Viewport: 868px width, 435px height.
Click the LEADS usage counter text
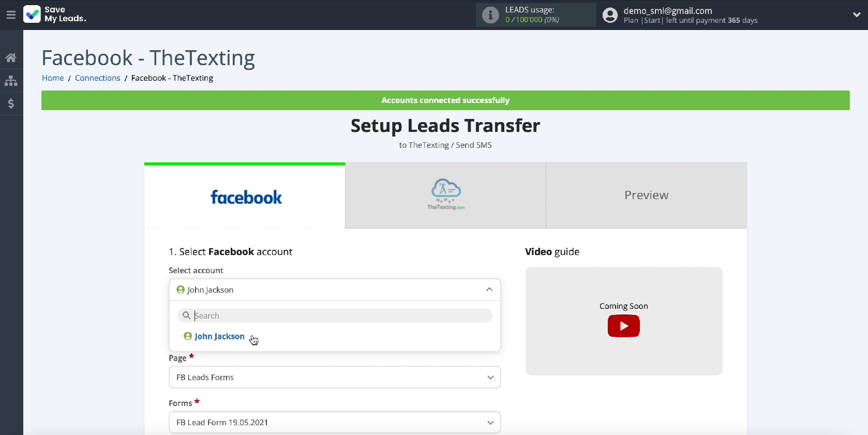(532, 20)
